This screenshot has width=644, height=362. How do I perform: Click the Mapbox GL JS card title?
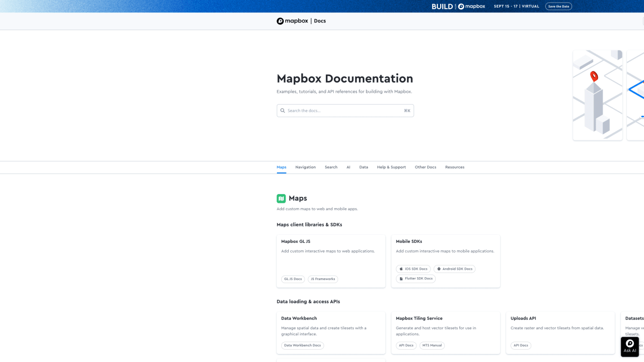[296, 241]
